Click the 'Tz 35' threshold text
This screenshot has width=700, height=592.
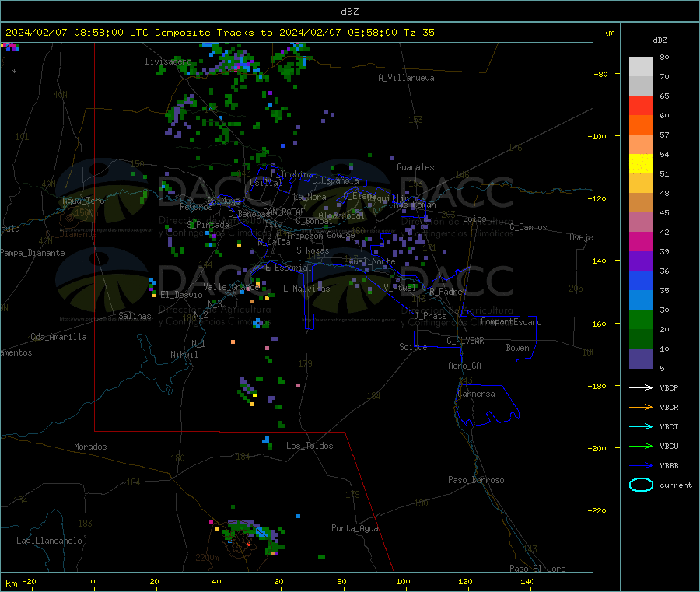click(418, 33)
